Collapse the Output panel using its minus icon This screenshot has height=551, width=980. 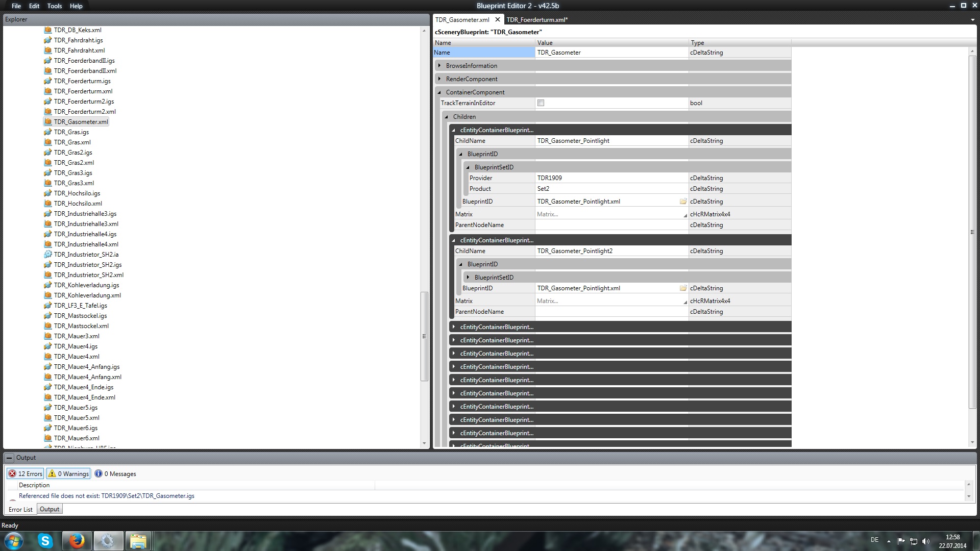[10, 458]
